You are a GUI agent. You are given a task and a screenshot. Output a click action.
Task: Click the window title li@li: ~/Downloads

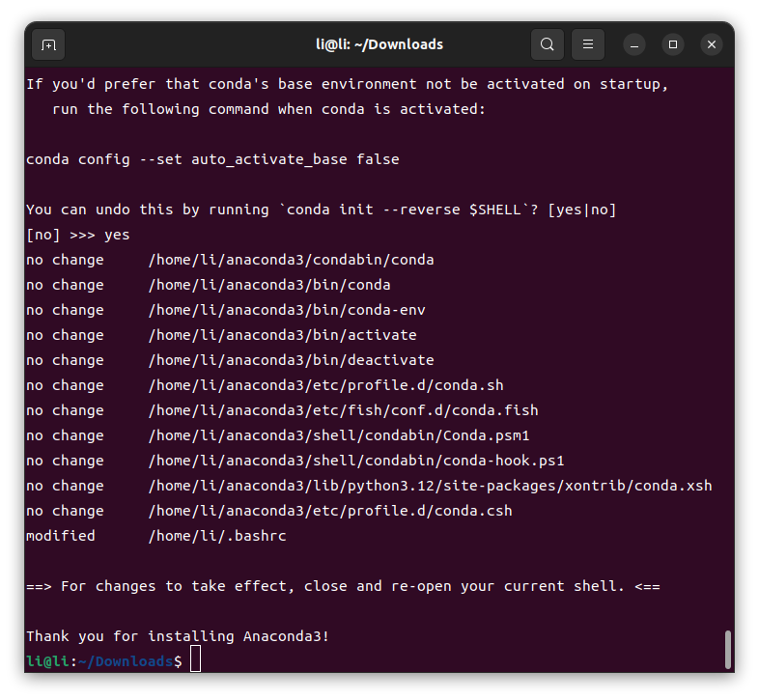tap(379, 44)
